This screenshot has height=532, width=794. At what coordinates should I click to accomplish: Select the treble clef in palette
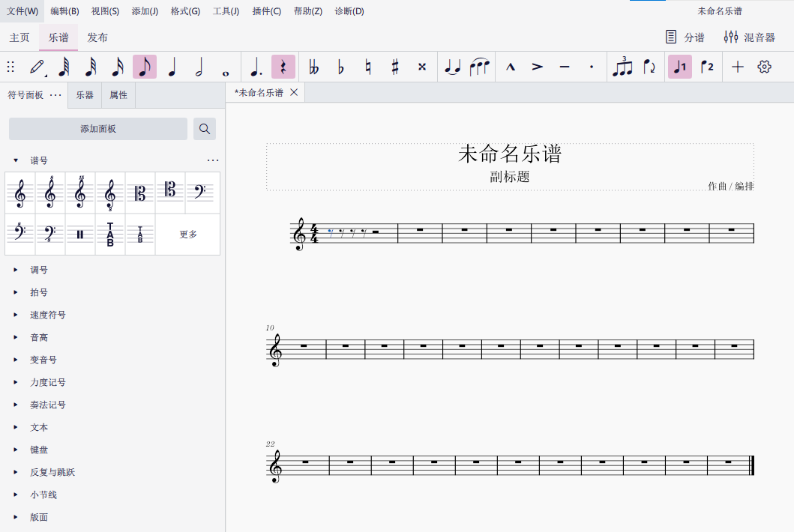point(19,191)
